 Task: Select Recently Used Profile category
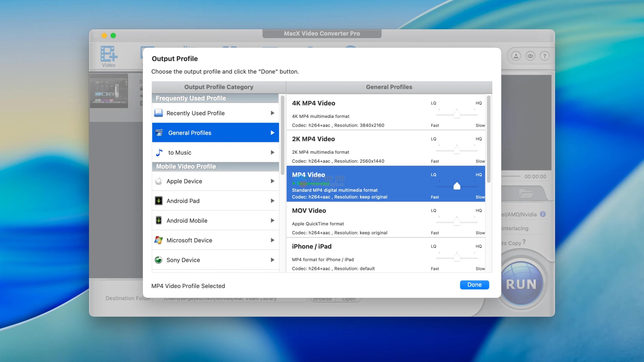click(216, 113)
